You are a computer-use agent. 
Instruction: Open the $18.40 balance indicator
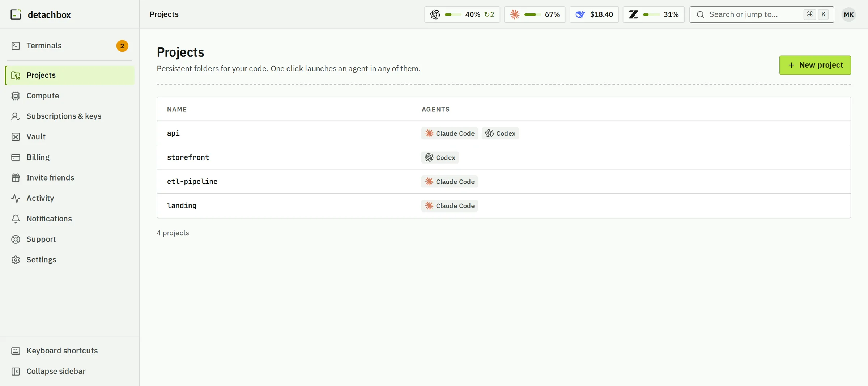coord(594,14)
